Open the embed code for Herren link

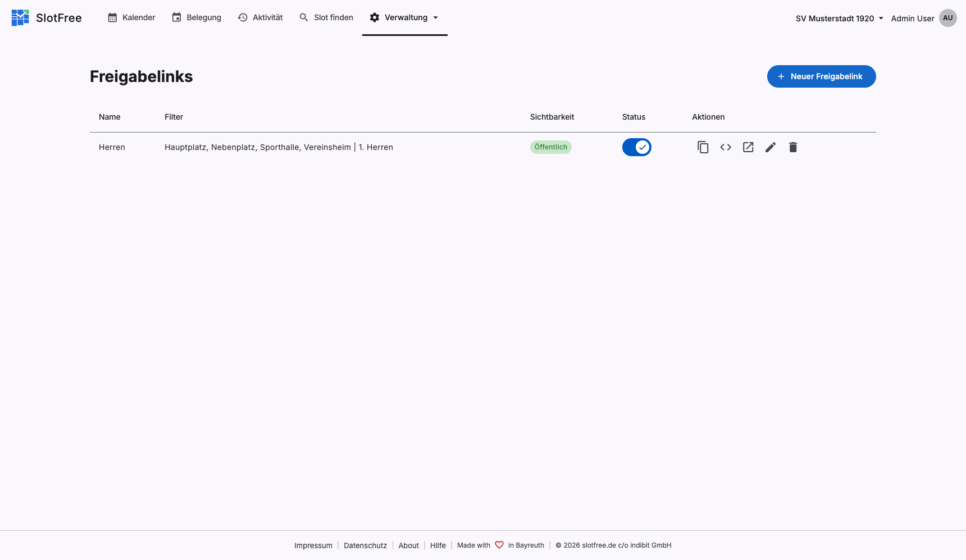725,147
